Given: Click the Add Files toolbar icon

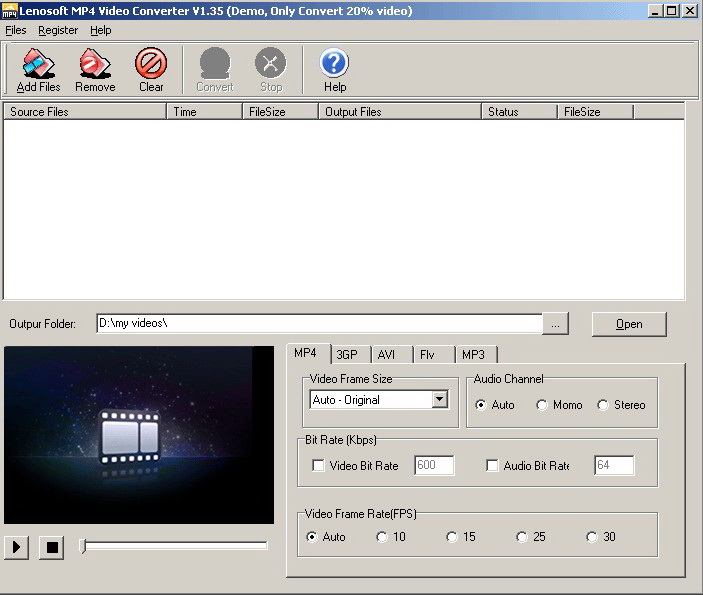Looking at the screenshot, I should coord(39,64).
